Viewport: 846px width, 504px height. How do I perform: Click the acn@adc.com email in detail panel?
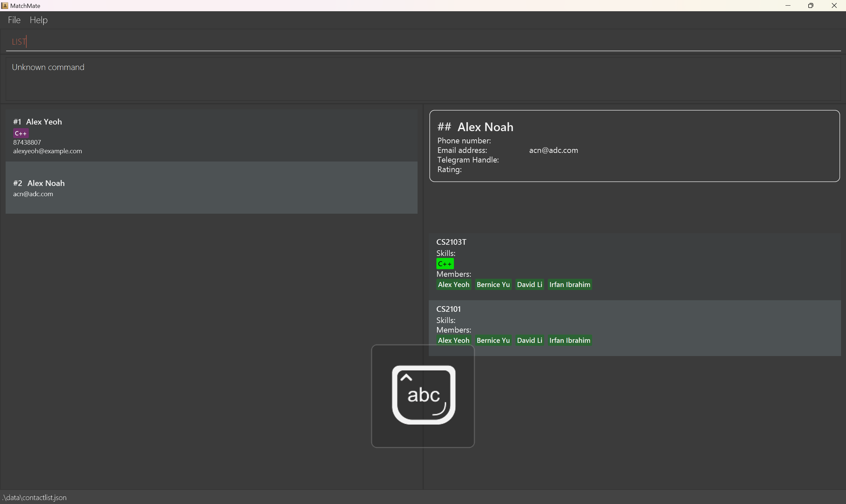[553, 150]
